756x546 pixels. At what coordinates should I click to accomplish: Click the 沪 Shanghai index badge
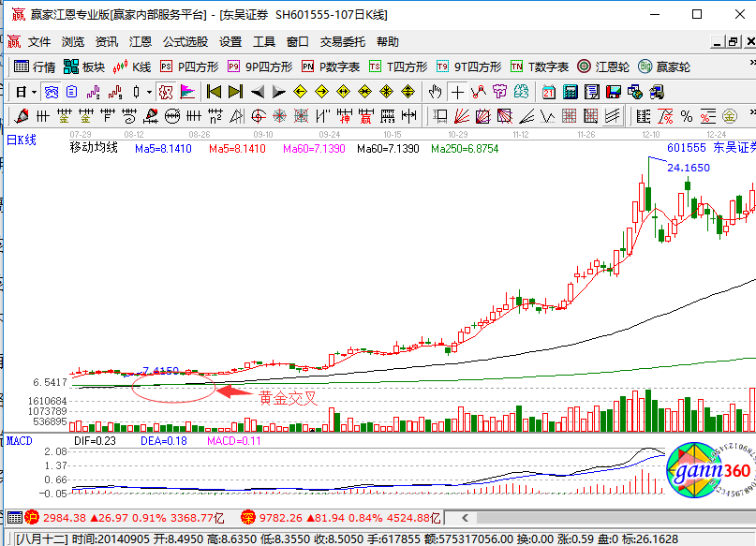click(32, 518)
